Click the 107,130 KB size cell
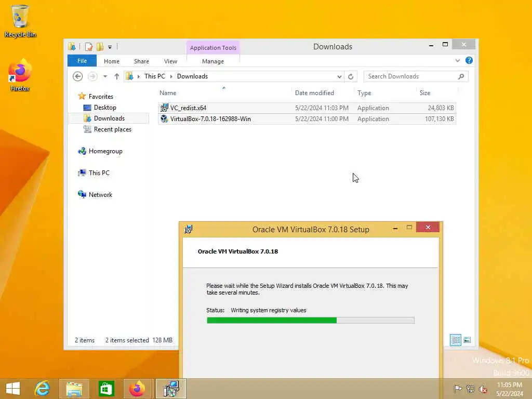532x399 pixels. coord(440,119)
